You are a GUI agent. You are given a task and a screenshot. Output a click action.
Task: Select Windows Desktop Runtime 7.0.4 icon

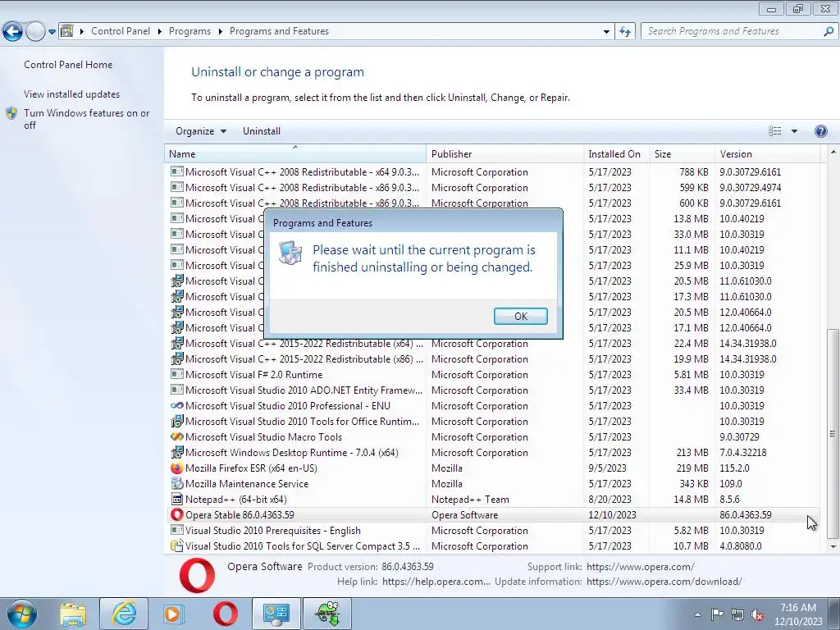click(x=177, y=453)
